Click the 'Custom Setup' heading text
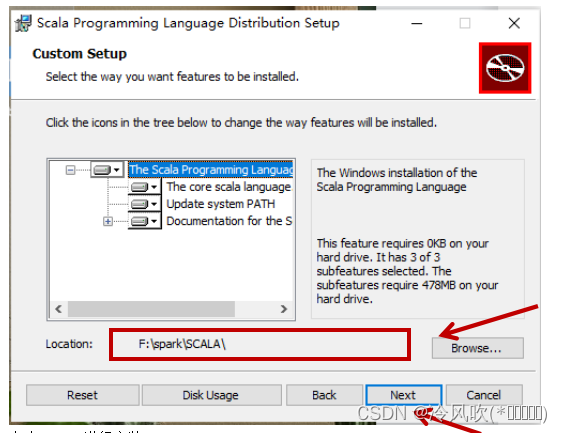This screenshot has width=562, height=433. [80, 54]
